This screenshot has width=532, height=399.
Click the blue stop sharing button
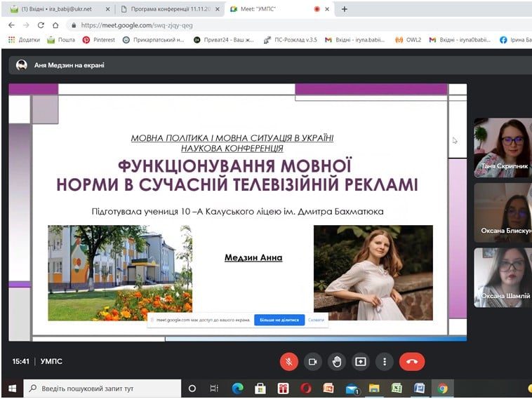pyautogui.click(x=279, y=320)
